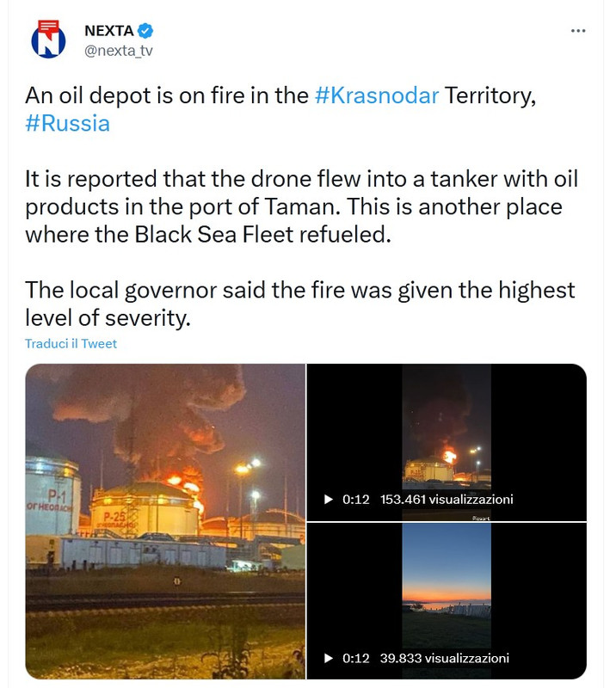This screenshot has width=616, height=688.
Task: Click the P-25 tank in the photo
Action: coord(145,509)
